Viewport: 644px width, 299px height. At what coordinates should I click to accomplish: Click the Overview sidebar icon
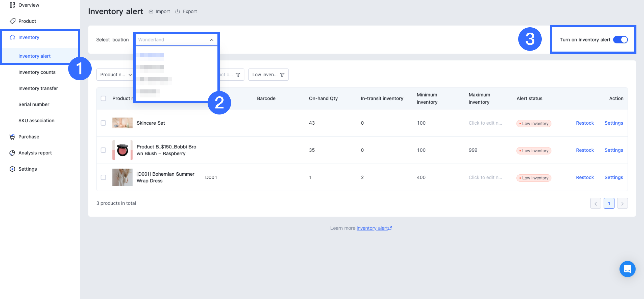pos(12,5)
